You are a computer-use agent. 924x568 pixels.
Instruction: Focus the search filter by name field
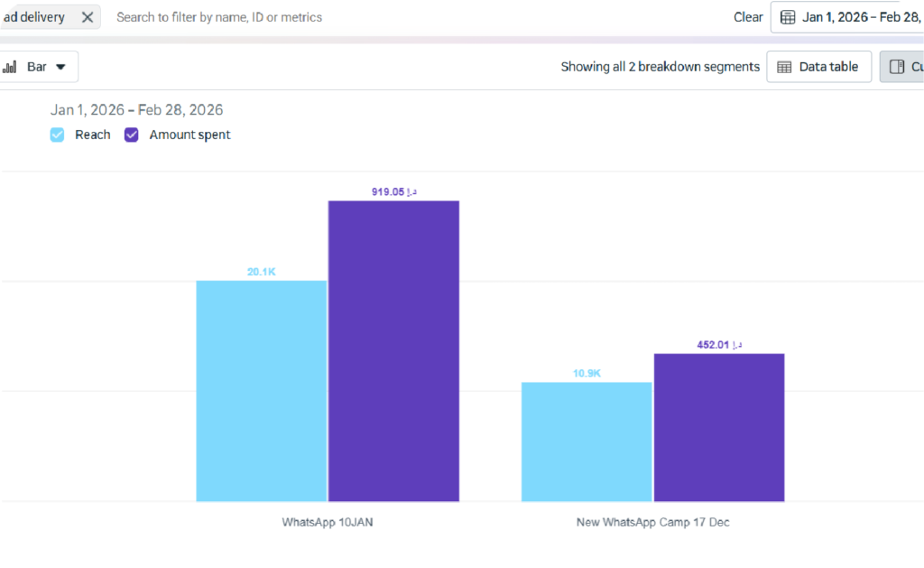click(271, 17)
